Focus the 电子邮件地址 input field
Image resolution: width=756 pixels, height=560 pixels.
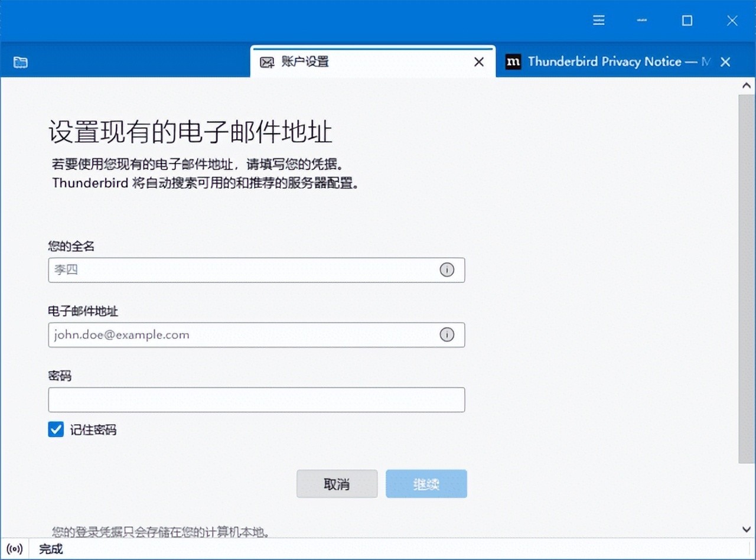pos(242,335)
